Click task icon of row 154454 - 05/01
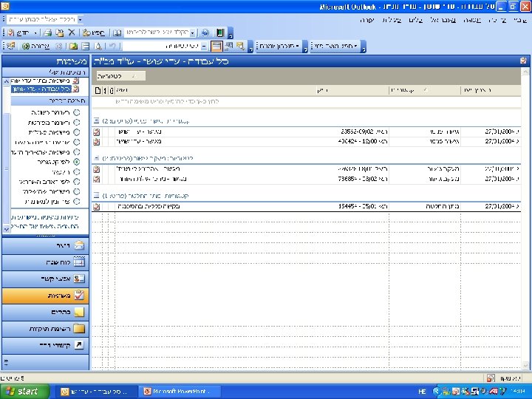Viewport: 532px width, 399px height. tap(97, 206)
